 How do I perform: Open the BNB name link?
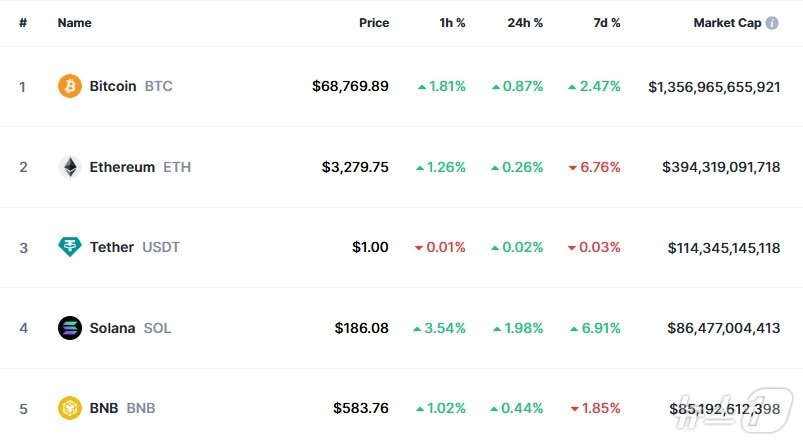tap(122, 408)
